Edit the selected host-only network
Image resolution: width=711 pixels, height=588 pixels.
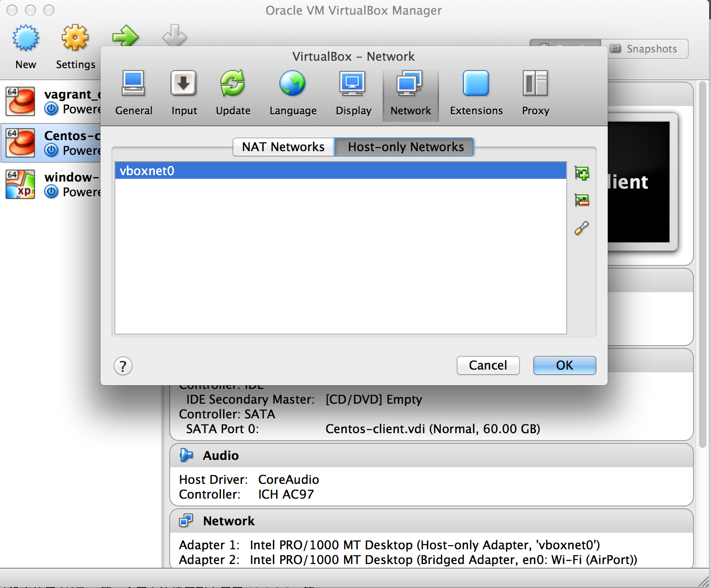pyautogui.click(x=582, y=228)
